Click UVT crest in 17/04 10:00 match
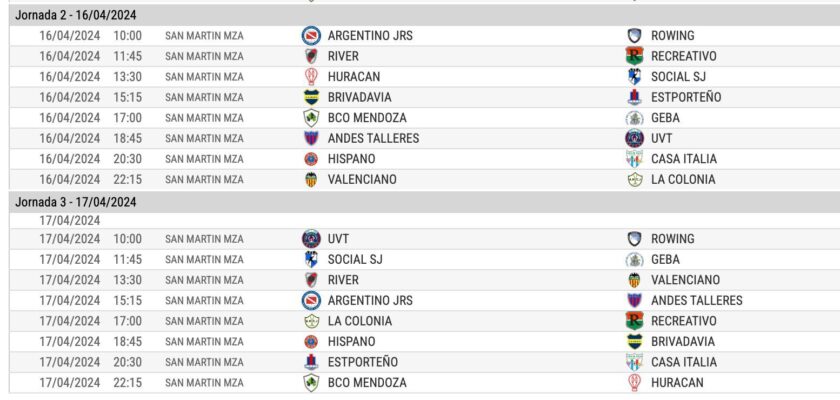840x400 pixels. tap(311, 239)
